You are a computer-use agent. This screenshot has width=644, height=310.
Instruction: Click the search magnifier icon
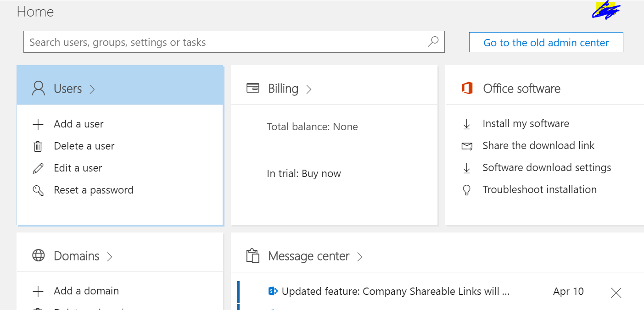click(433, 42)
